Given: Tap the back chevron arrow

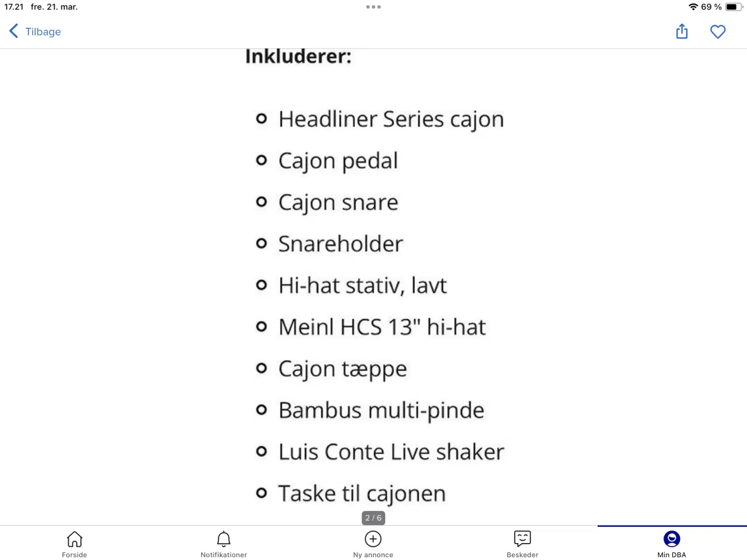Looking at the screenshot, I should point(14,31).
